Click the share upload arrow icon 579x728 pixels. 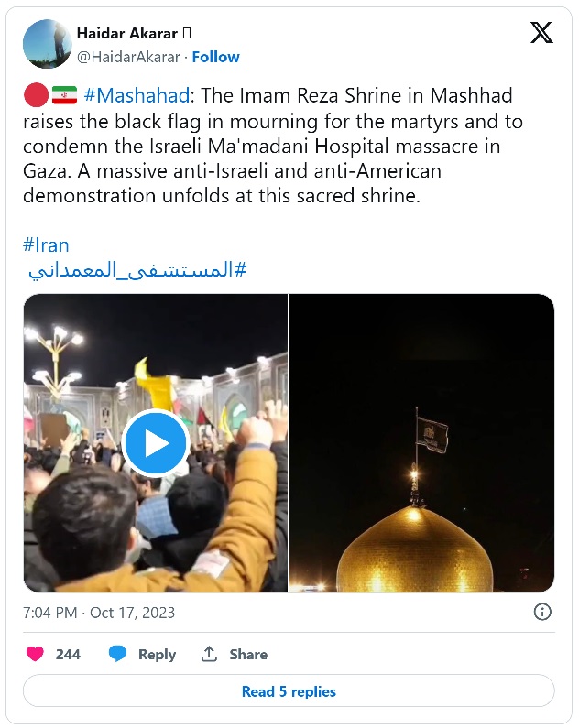pos(209,654)
